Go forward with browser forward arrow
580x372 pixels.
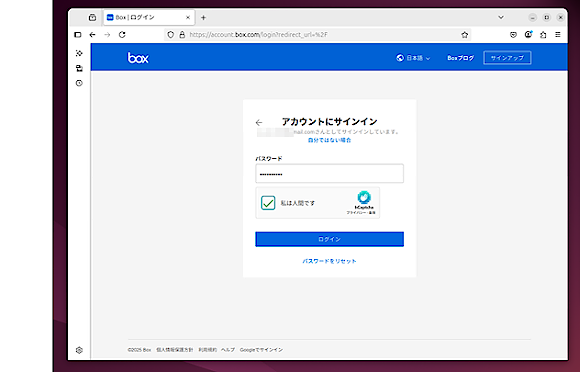click(107, 35)
